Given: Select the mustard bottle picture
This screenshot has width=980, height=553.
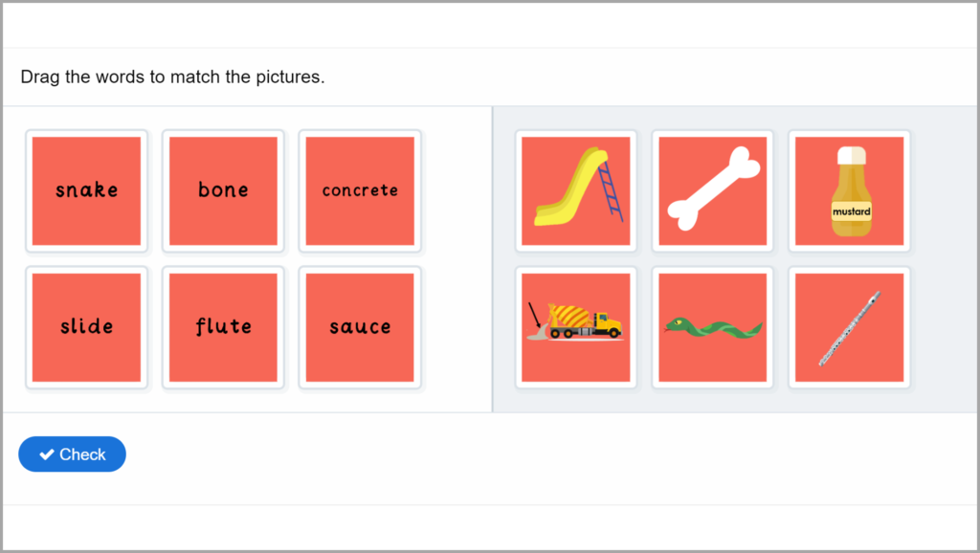Looking at the screenshot, I should (x=849, y=190).
